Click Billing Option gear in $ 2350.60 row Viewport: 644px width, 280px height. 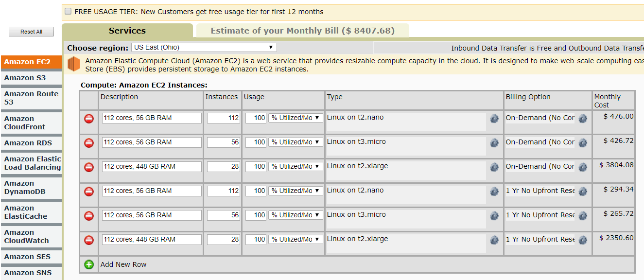583,240
